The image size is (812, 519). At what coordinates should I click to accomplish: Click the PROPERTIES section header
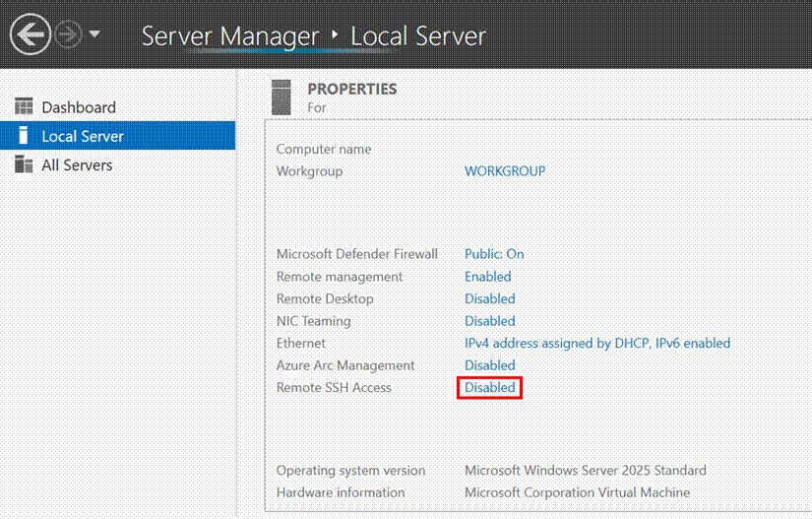[x=351, y=89]
